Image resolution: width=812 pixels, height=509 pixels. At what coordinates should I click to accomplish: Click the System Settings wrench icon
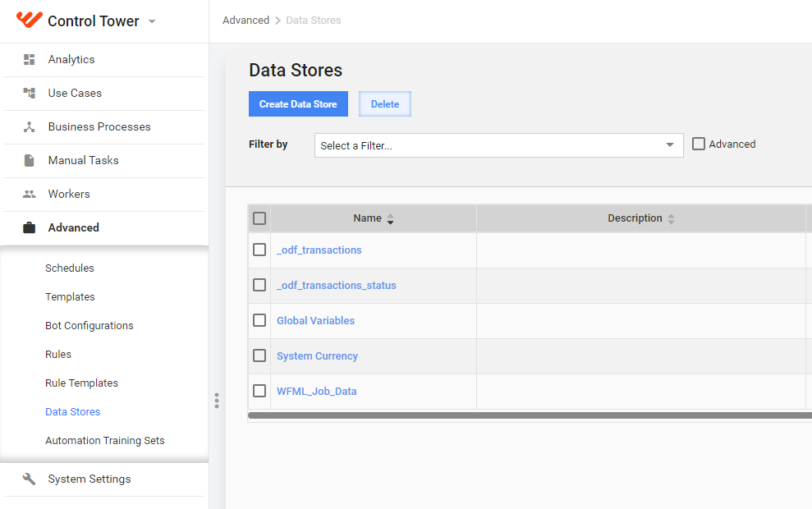point(29,479)
